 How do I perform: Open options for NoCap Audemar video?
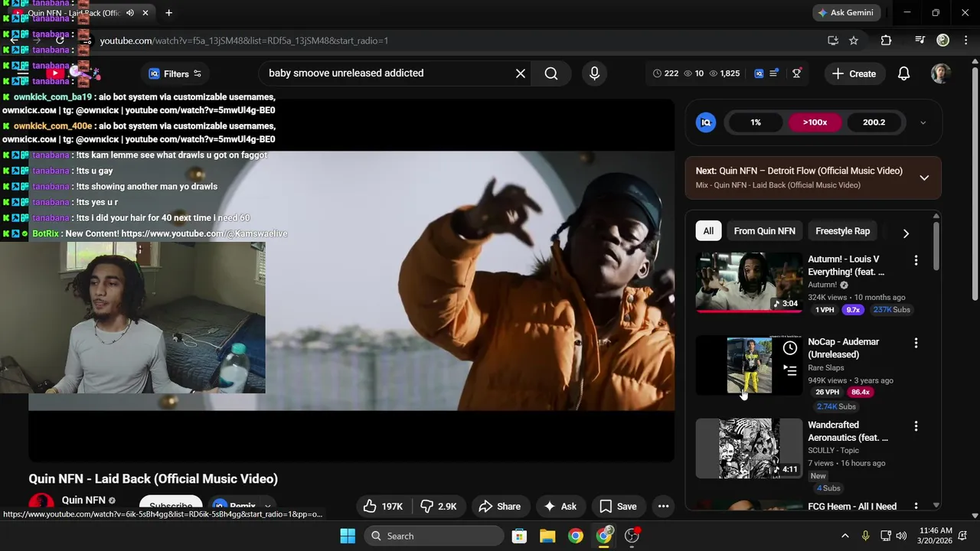pyautogui.click(x=916, y=343)
